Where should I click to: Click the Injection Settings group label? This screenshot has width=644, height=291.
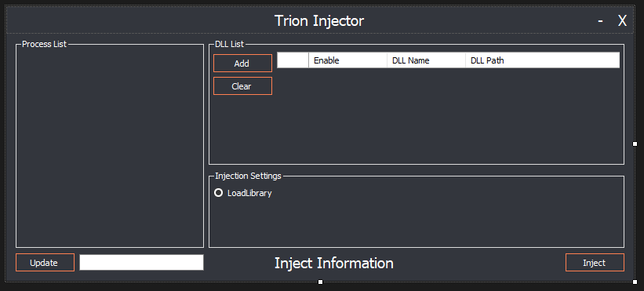click(x=248, y=176)
